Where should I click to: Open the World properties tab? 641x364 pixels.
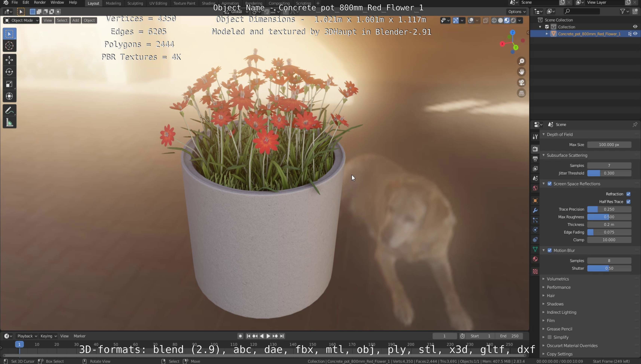535,188
